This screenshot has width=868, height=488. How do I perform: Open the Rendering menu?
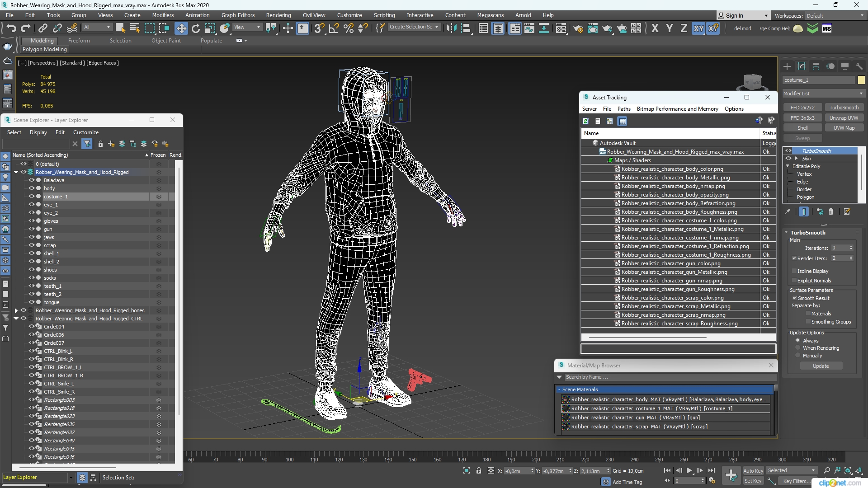pyautogui.click(x=278, y=15)
